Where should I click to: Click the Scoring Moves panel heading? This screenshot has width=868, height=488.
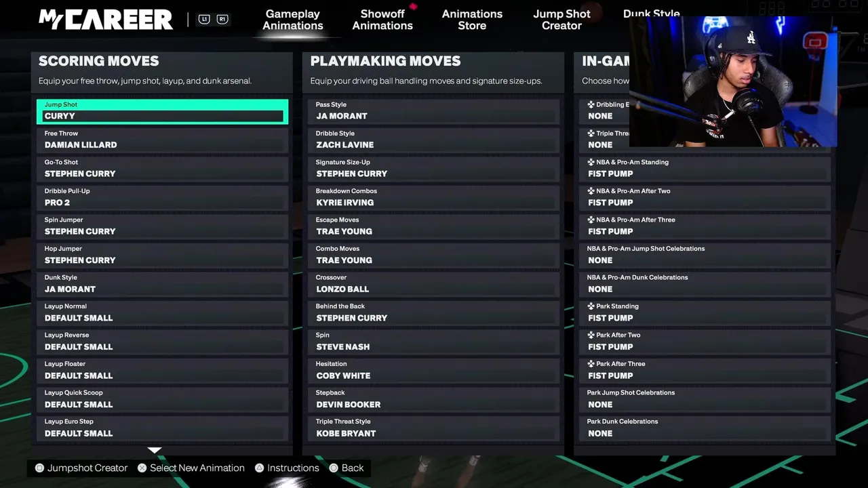pos(99,61)
